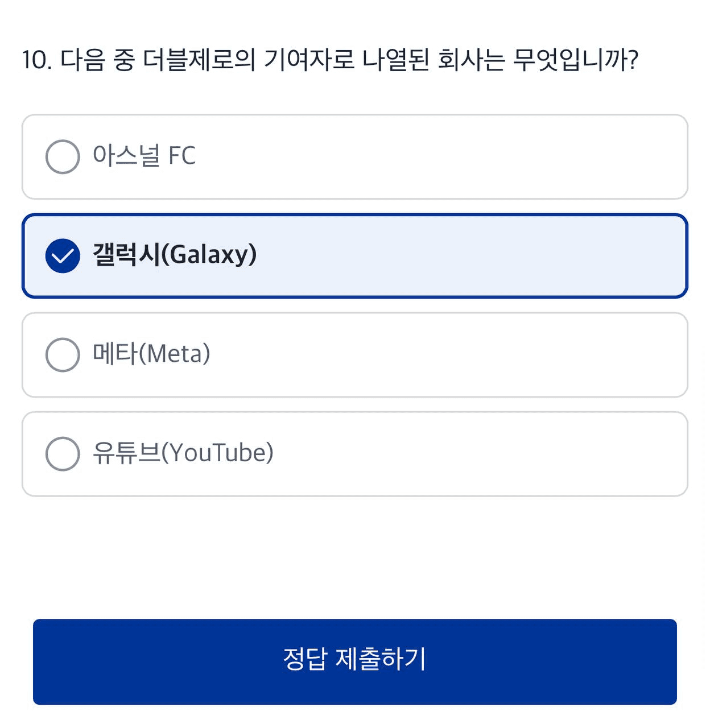Click the checked 갤럭시(Galaxy) radio circle
This screenshot has height=728, width=710.
tap(63, 256)
